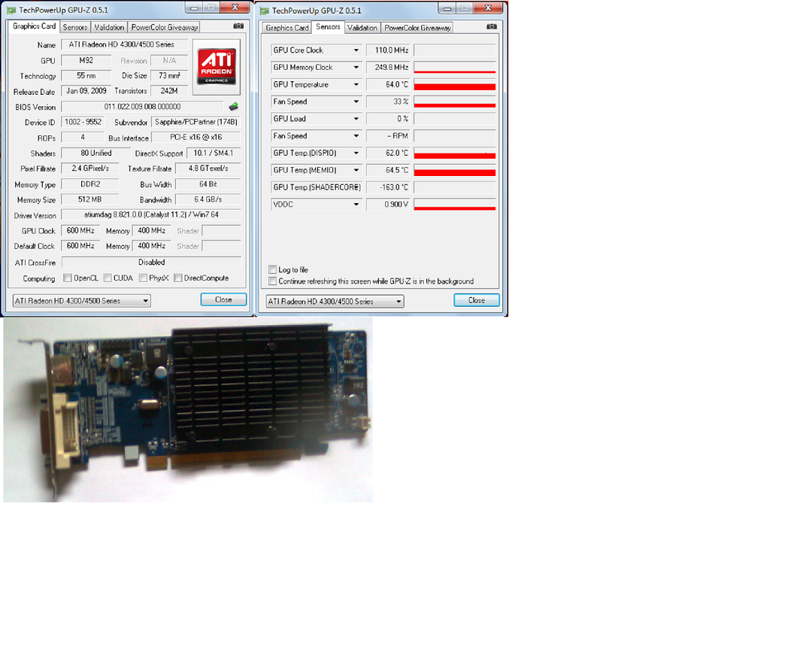This screenshot has width=812, height=650.
Task: Open the GPU Temperature sensor dropdown
Action: 356,85
